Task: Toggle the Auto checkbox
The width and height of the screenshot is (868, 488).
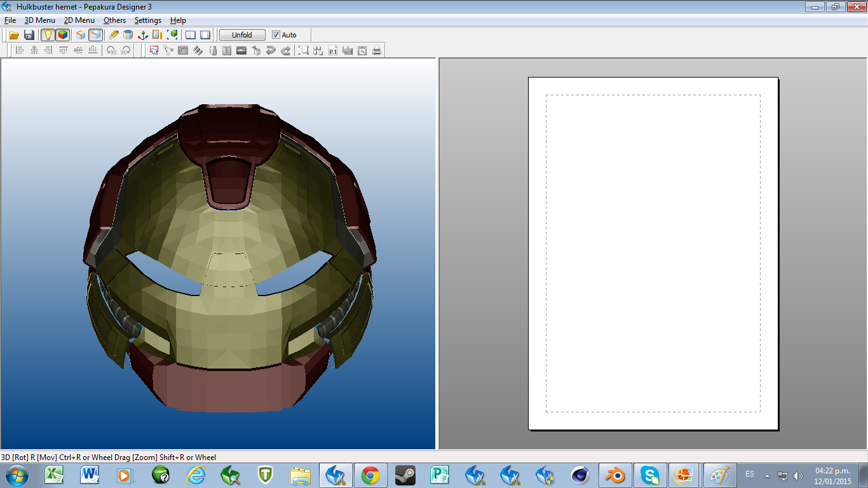Action: 276,35
